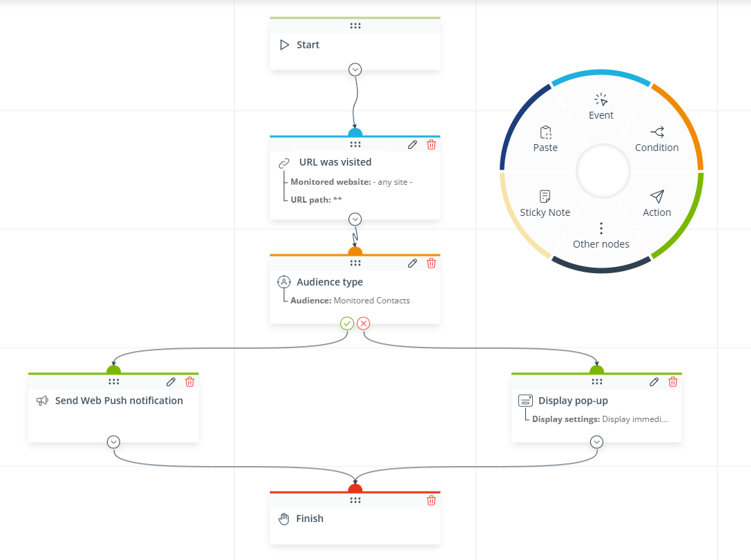Click the orange input port of Audience type
The image size is (751, 560).
point(355,251)
